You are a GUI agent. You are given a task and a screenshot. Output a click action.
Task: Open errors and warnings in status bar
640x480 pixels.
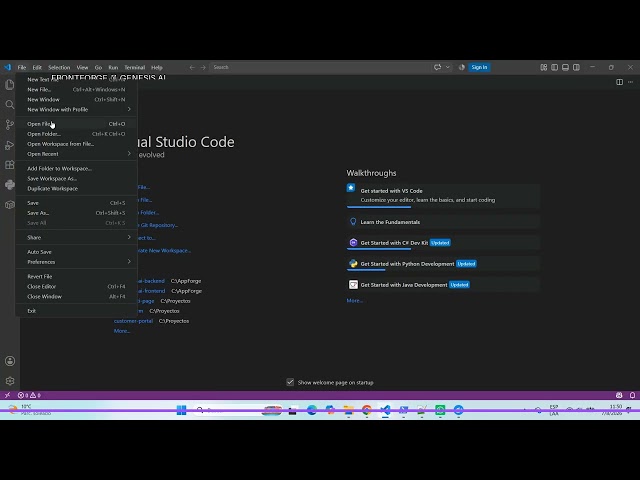29,395
